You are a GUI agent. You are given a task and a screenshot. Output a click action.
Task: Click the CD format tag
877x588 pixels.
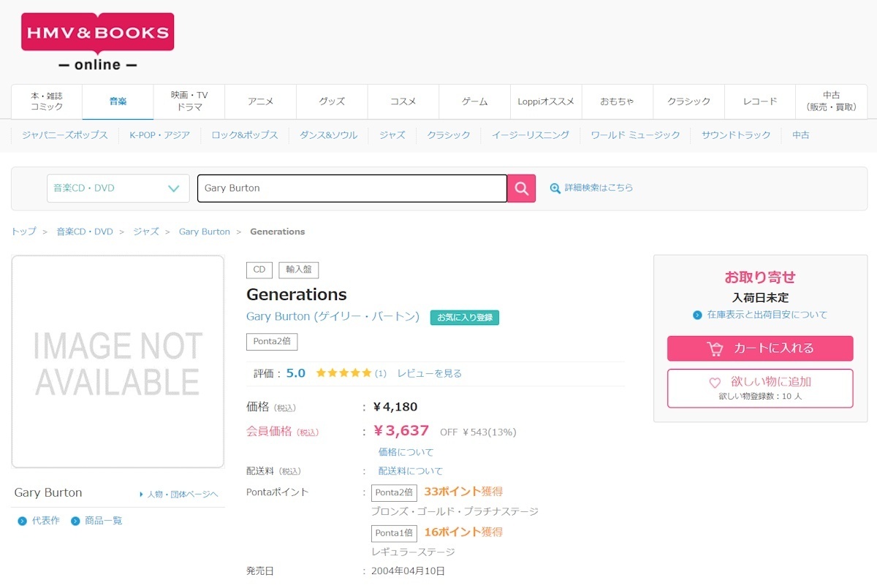(259, 270)
